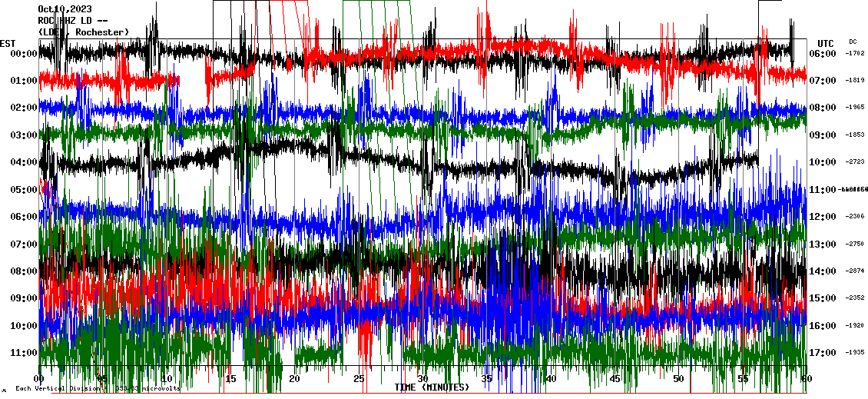868x399 pixels.
Task: Click the 20 minute tick label
Action: point(294,378)
